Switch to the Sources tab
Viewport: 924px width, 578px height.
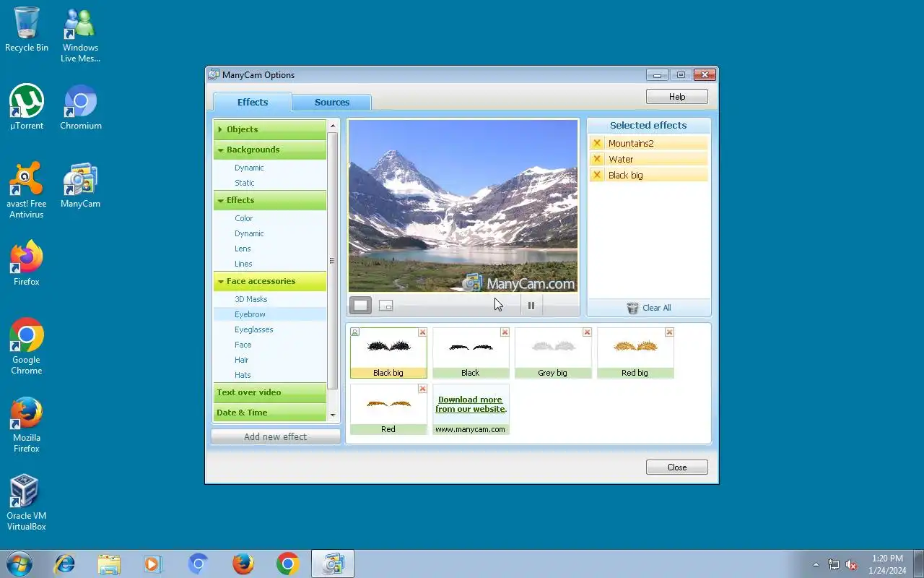point(332,103)
